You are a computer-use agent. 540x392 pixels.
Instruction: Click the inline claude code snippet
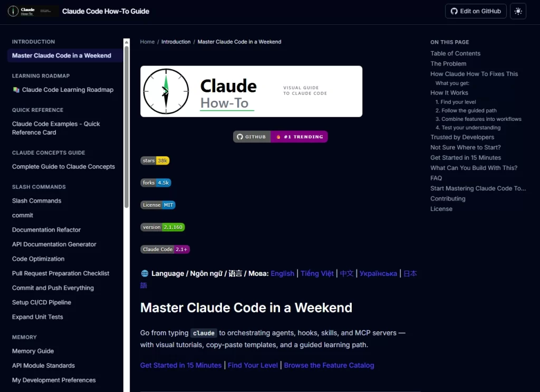pos(204,333)
